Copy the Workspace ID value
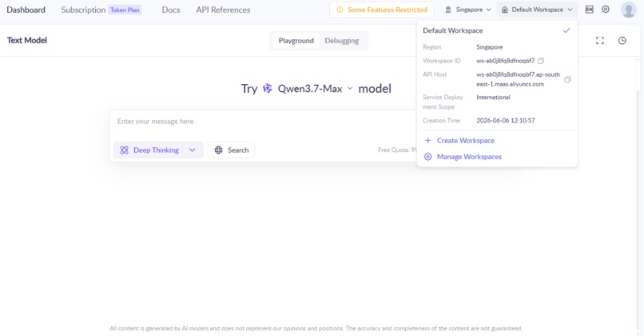The height and width of the screenshot is (336, 644). tap(541, 61)
